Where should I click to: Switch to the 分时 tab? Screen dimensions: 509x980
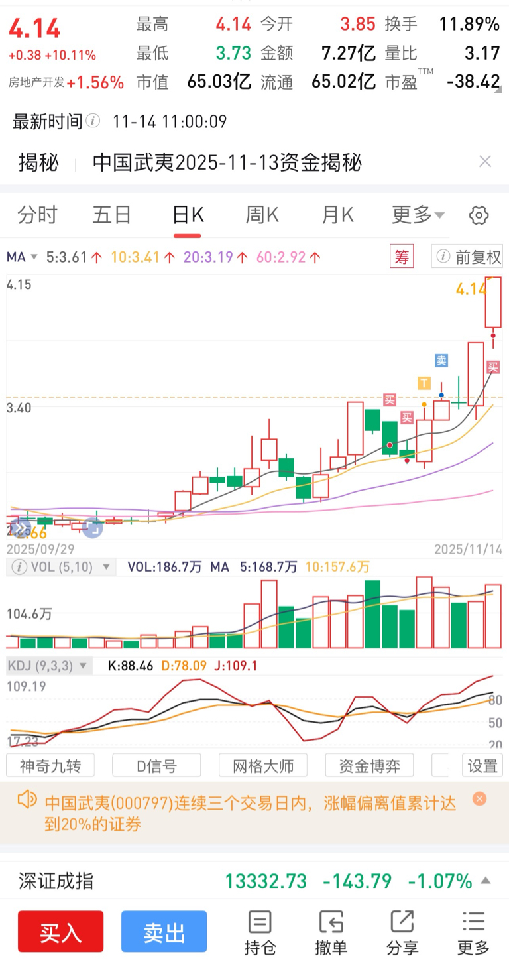click(37, 215)
